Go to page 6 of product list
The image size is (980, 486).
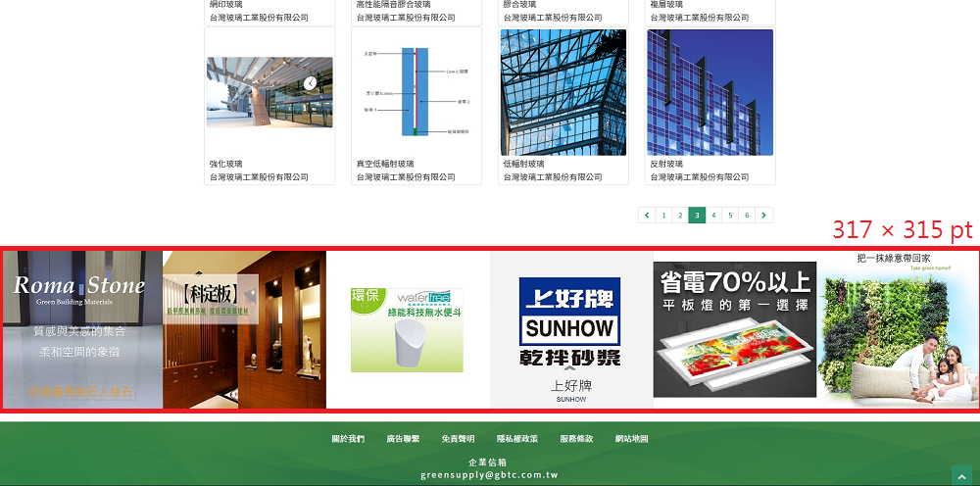pyautogui.click(x=747, y=216)
